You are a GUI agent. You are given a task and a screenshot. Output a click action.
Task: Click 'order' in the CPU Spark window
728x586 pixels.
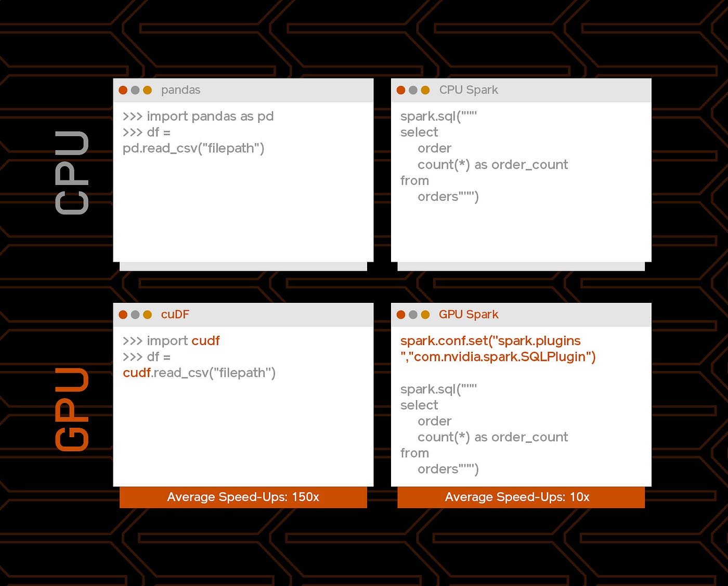435,148
